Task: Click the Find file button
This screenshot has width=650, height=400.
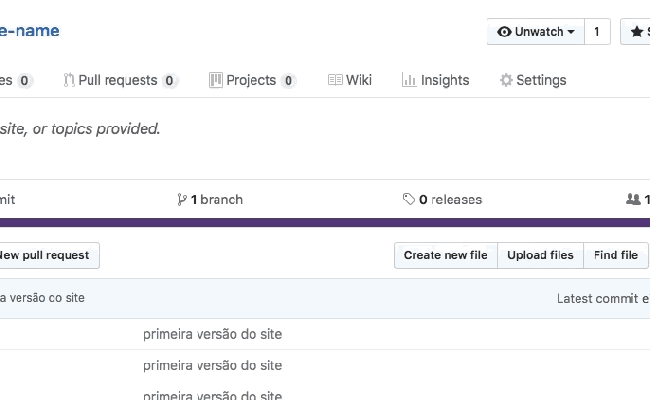Action: [616, 255]
